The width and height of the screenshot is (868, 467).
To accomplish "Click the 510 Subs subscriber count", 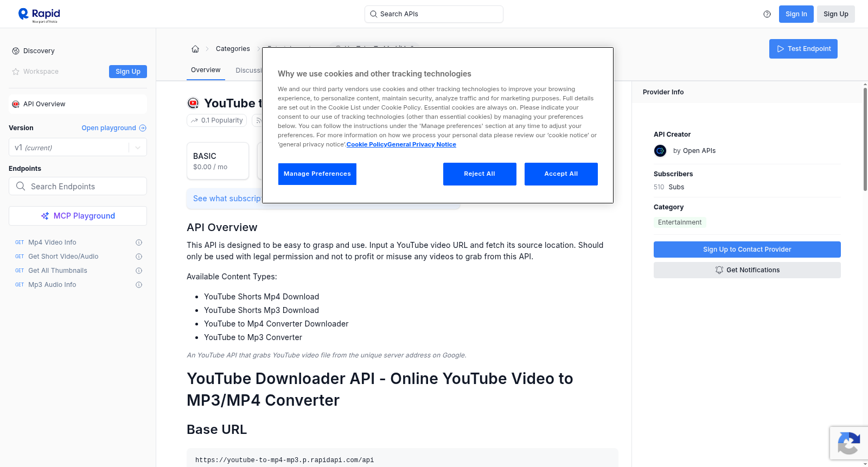I will click(669, 187).
